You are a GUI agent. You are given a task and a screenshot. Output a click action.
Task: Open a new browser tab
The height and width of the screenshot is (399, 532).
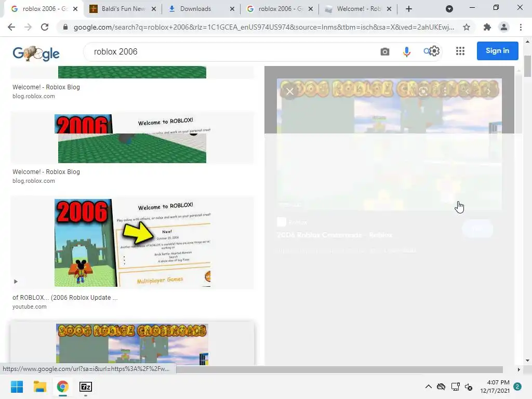click(409, 9)
